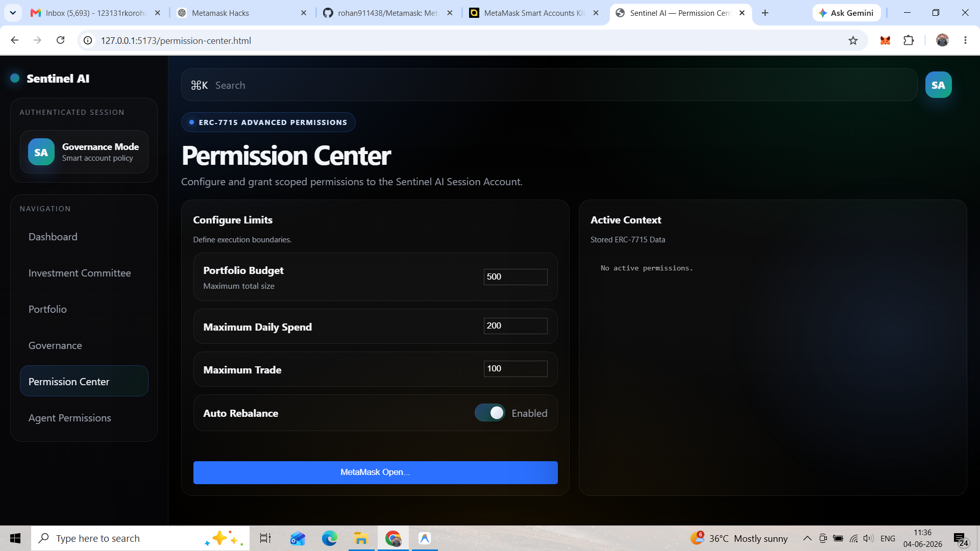Open Agent Permissions in the navigation

(84, 418)
